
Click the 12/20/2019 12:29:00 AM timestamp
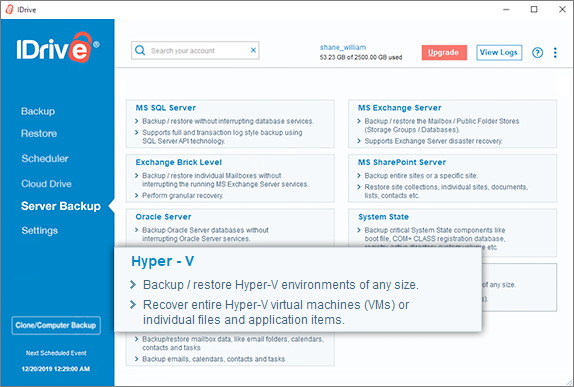pyautogui.click(x=56, y=369)
